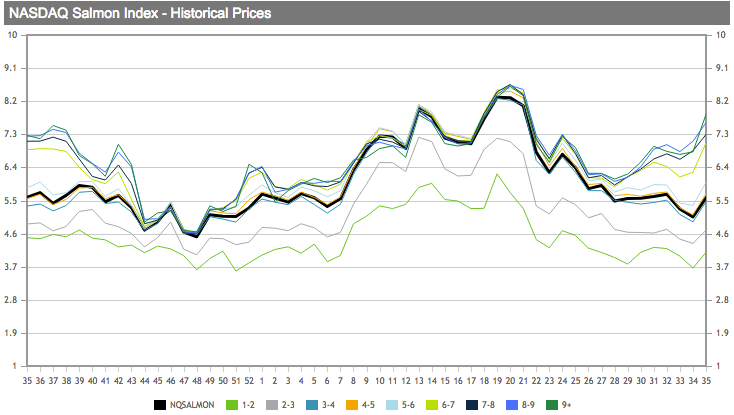
Task: Click the black NQSALMON legend swatch
Action: [160, 405]
